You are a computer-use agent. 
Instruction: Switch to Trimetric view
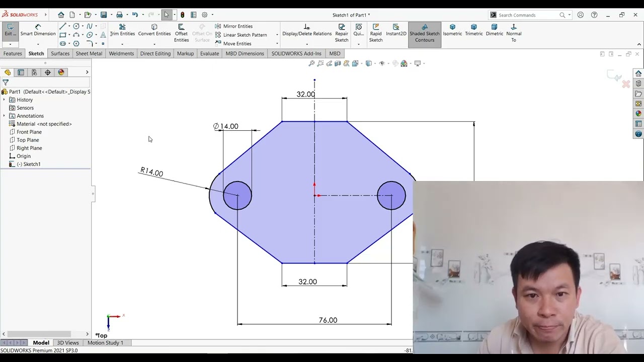tap(474, 30)
